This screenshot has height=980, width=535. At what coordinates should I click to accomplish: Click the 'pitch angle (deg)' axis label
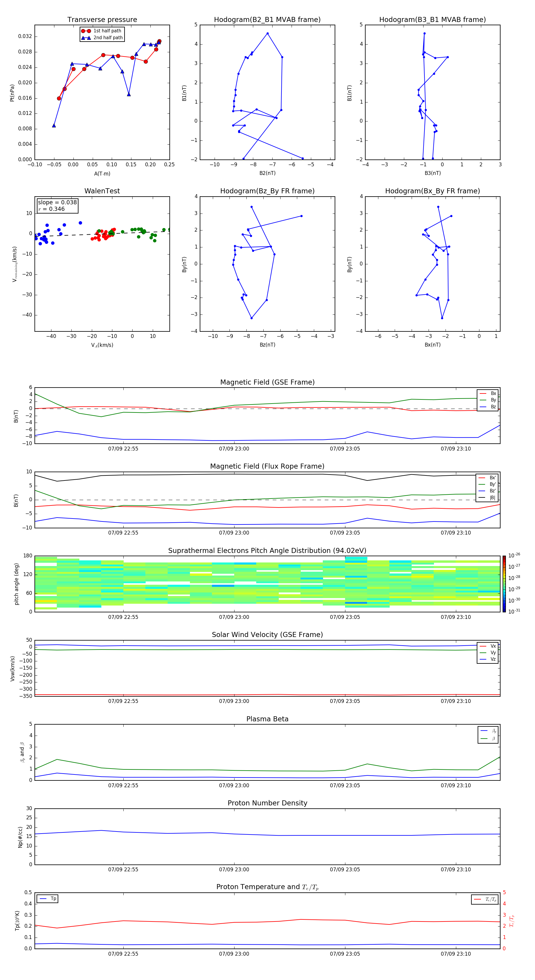tap(16, 584)
